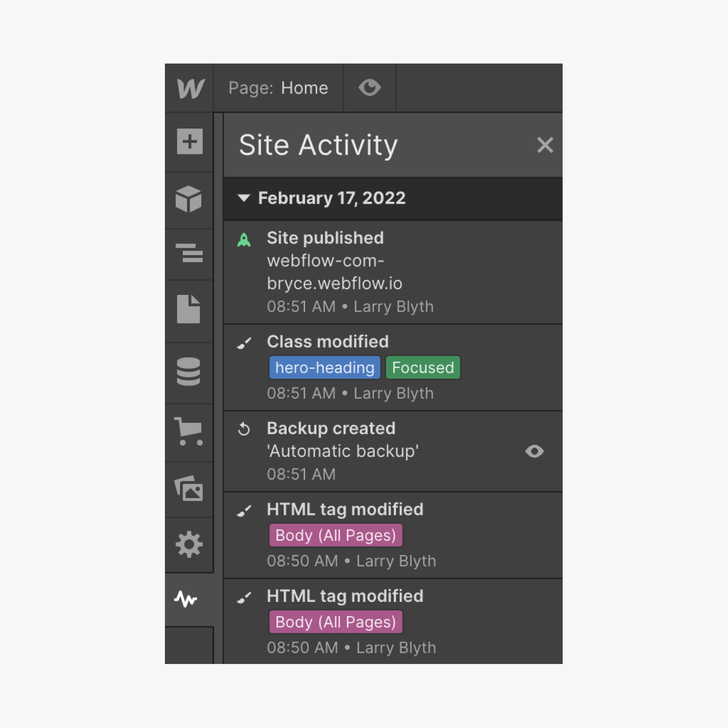Click brush icon of last HTML tag modified
728x728 pixels.
[244, 598]
